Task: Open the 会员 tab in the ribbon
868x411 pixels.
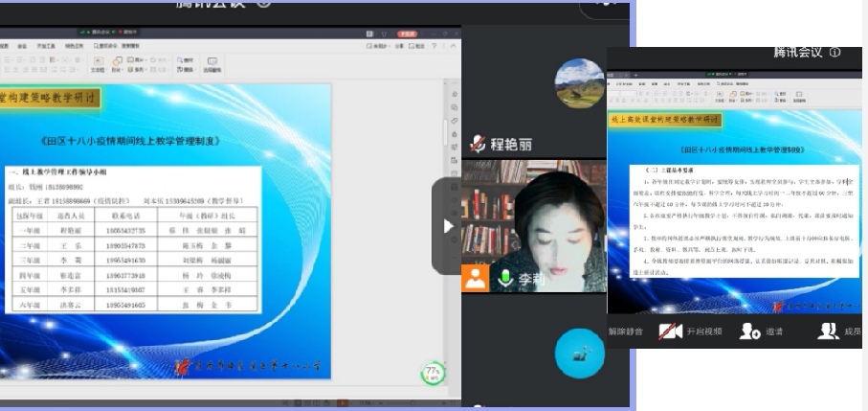Action: 21,45
